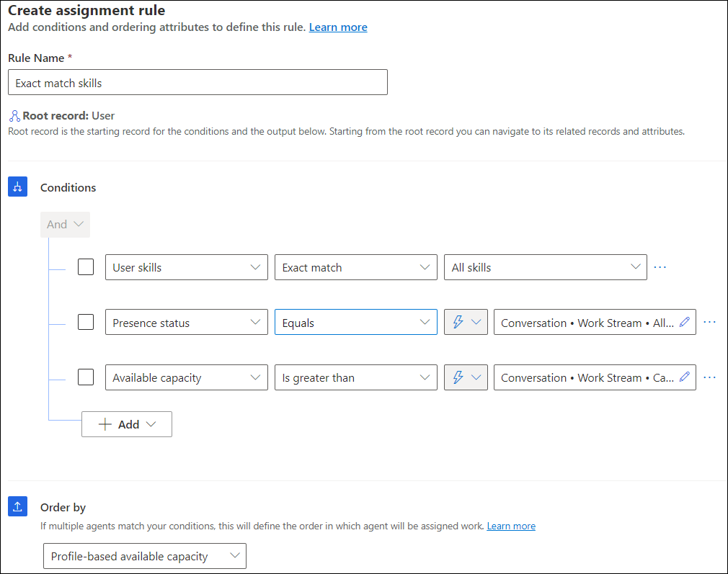Open the Available capacity attribute dropdown

(x=187, y=377)
